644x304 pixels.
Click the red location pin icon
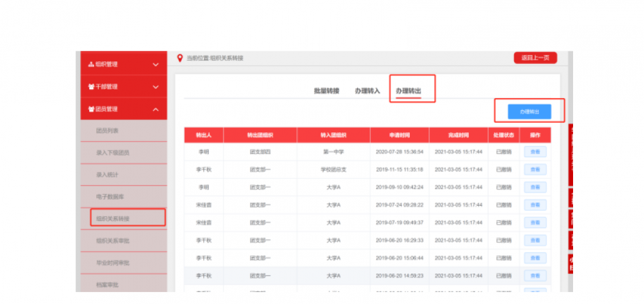pyautogui.click(x=180, y=58)
